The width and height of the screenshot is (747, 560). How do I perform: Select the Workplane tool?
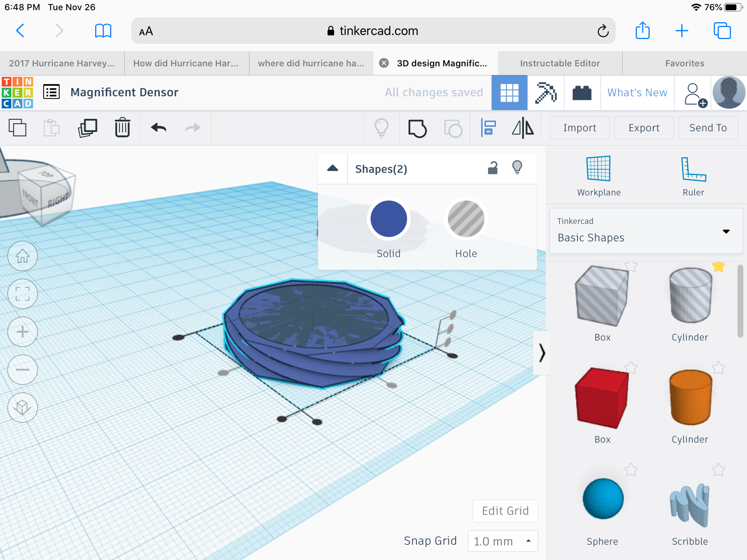click(599, 176)
